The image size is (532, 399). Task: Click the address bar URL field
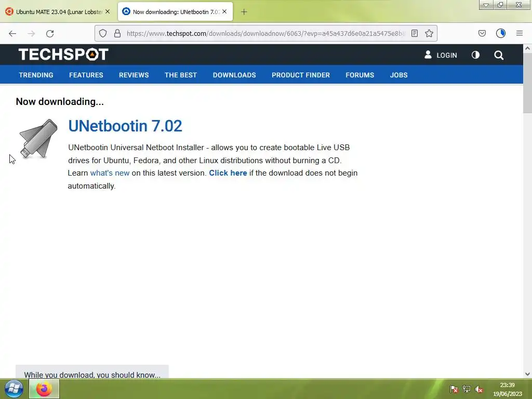pyautogui.click(x=266, y=33)
